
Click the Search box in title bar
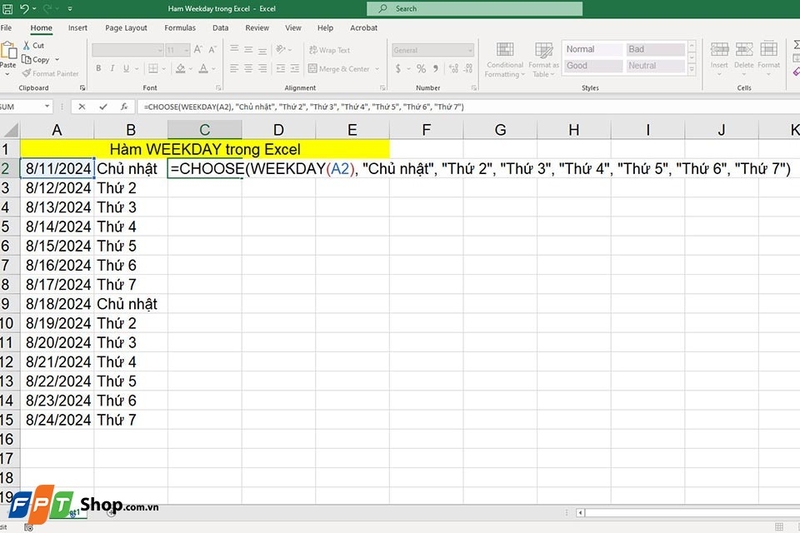(474, 9)
